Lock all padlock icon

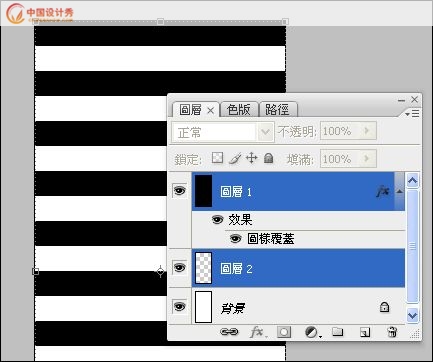point(269,158)
